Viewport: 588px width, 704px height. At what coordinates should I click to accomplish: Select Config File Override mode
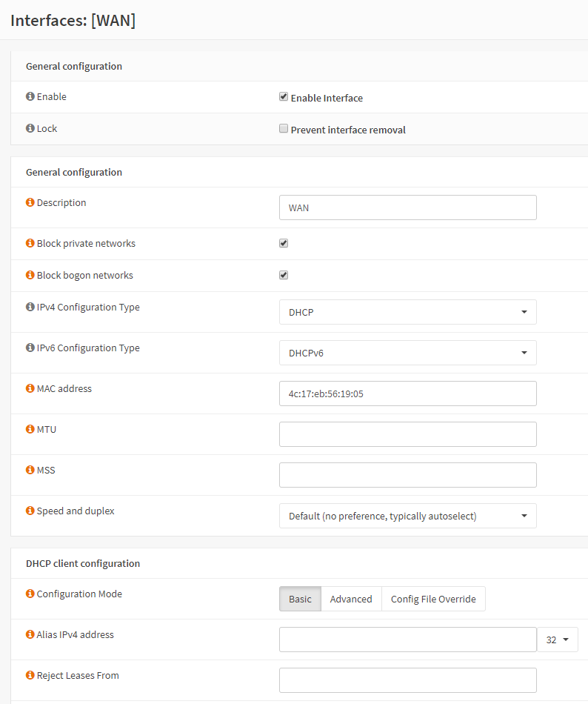tap(433, 599)
